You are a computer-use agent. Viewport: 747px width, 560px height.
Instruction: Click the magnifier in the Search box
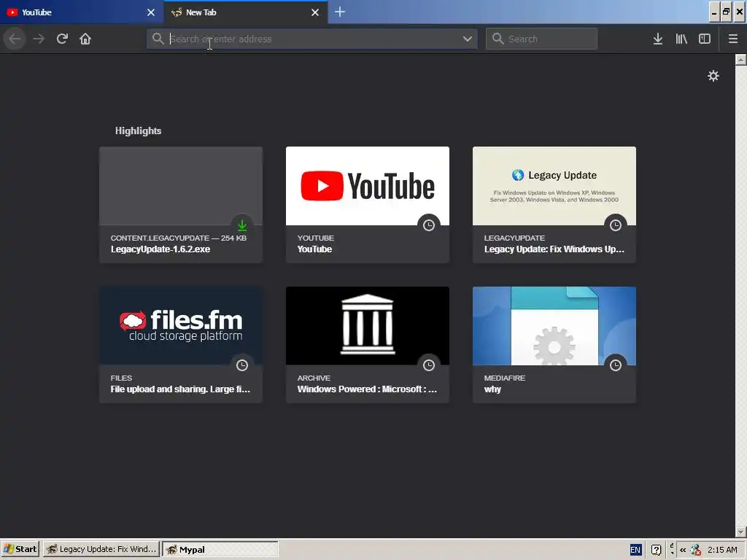click(498, 39)
